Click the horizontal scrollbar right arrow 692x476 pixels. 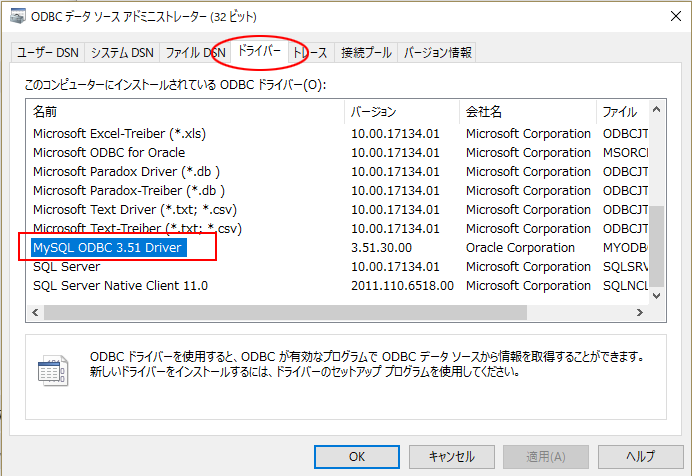point(643,312)
